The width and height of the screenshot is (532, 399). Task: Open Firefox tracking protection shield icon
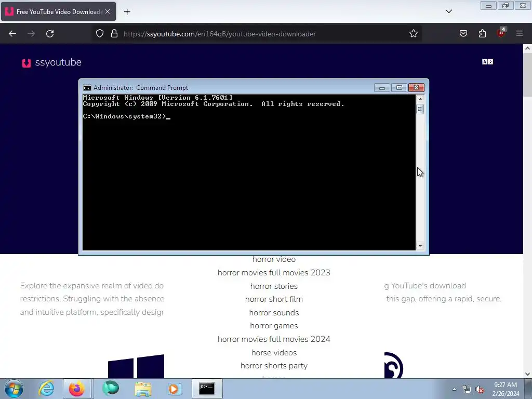(x=99, y=34)
